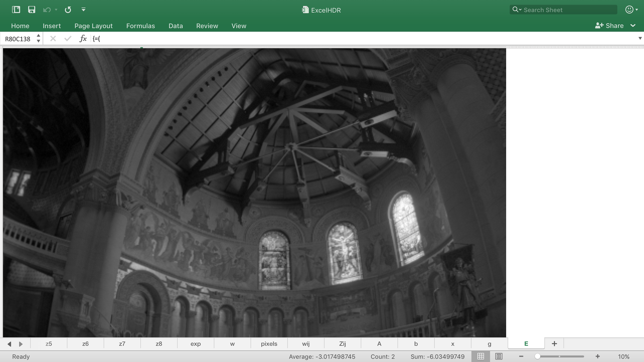644x362 pixels.
Task: Click the cancel (X) icon in formula bar
Action: pyautogui.click(x=53, y=38)
